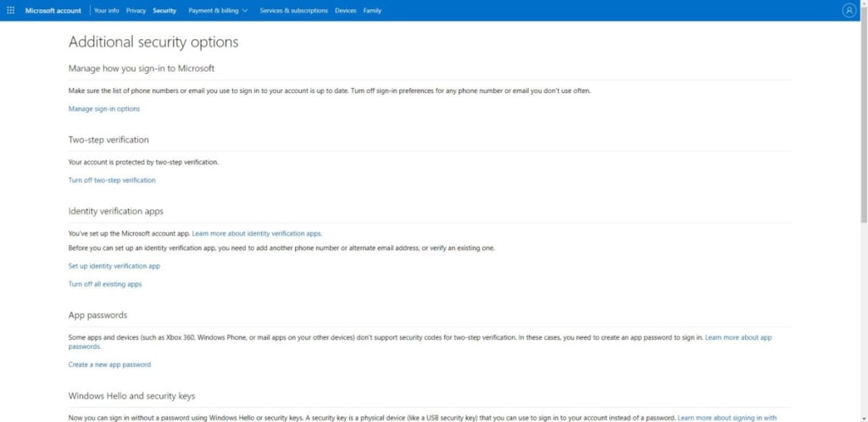The width and height of the screenshot is (868, 422).
Task: Open the account profile avatar icon
Action: point(849,10)
